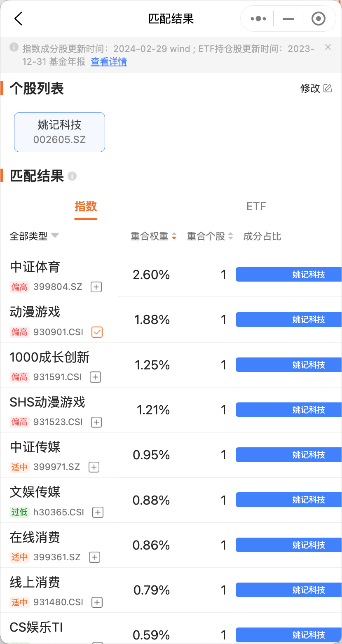The image size is (342, 644).
Task: Add 中证体育 index with plus icon
Action: pyautogui.click(x=96, y=287)
